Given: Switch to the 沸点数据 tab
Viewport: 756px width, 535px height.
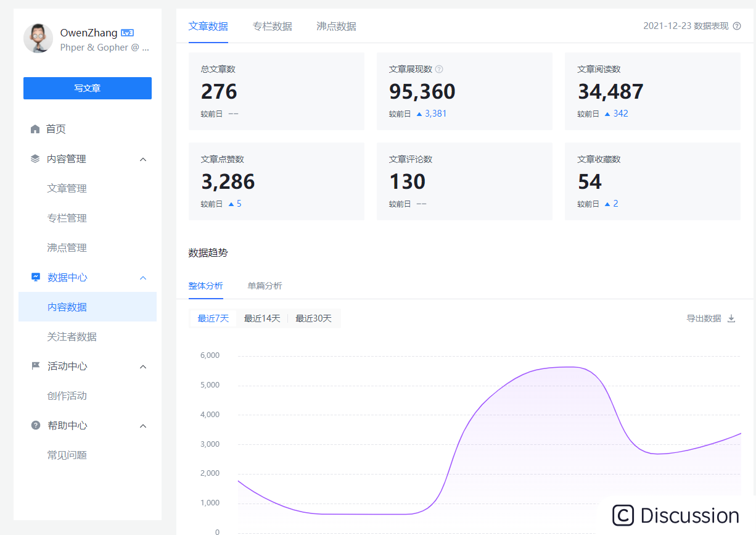Looking at the screenshot, I should (x=337, y=26).
